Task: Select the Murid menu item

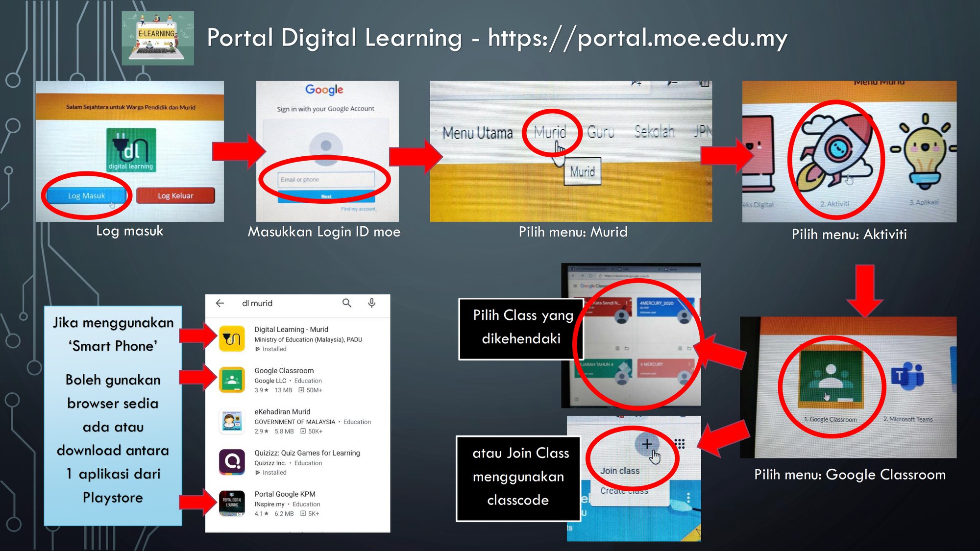Action: coord(550,132)
